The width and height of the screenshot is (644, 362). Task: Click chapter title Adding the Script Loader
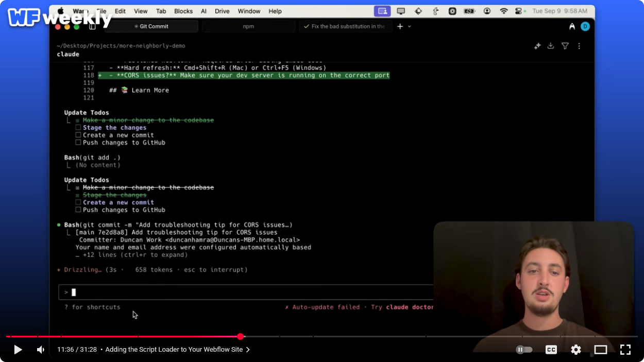[x=174, y=350]
